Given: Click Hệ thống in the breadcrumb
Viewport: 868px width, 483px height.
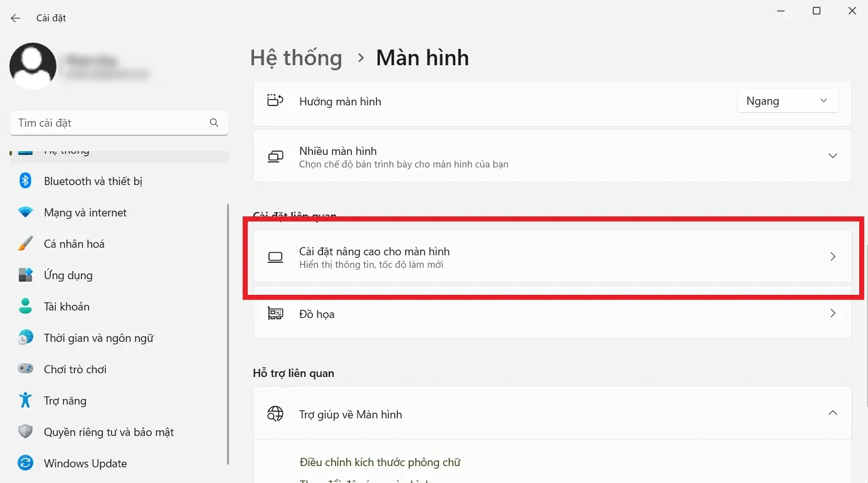Looking at the screenshot, I should coord(296,58).
